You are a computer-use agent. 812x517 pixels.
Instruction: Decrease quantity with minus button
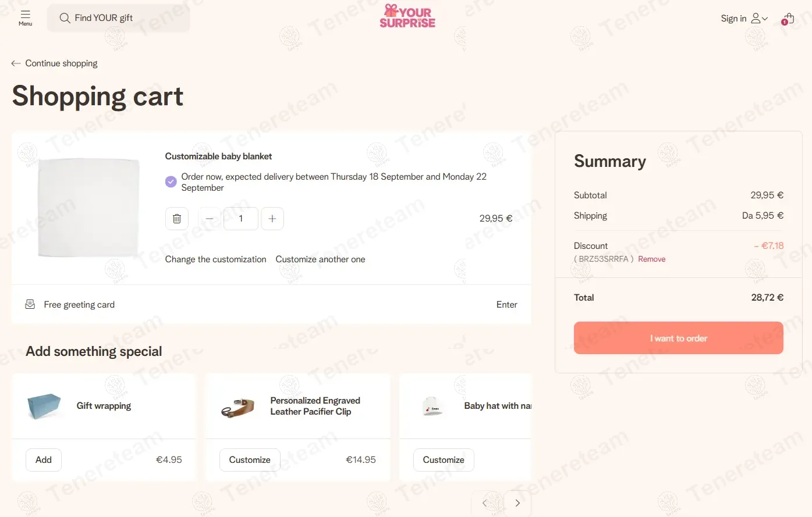point(210,219)
